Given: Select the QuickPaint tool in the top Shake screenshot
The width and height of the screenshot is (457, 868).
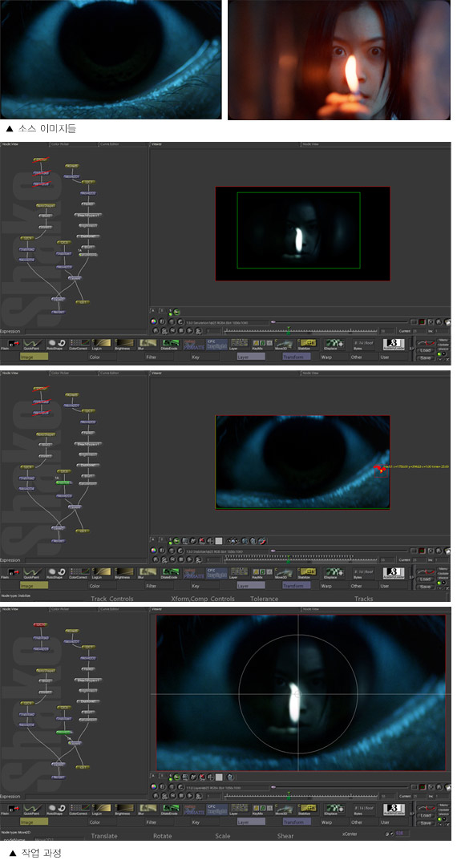Looking at the screenshot, I should (x=33, y=345).
